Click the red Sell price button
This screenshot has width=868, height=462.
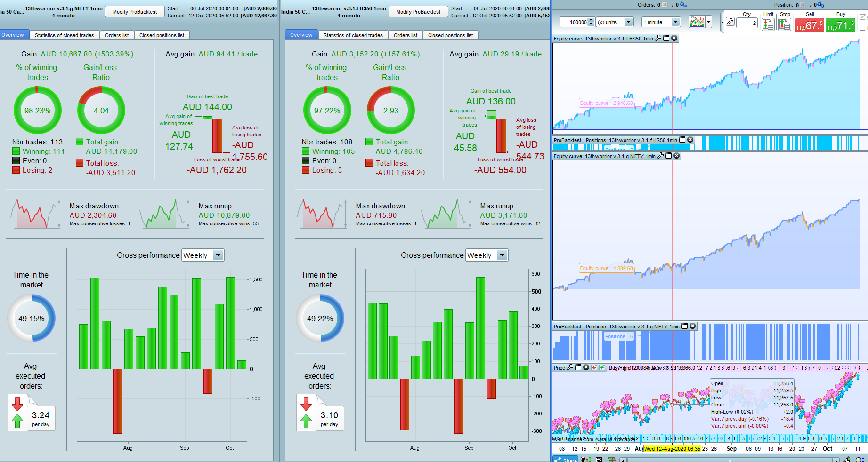point(809,25)
